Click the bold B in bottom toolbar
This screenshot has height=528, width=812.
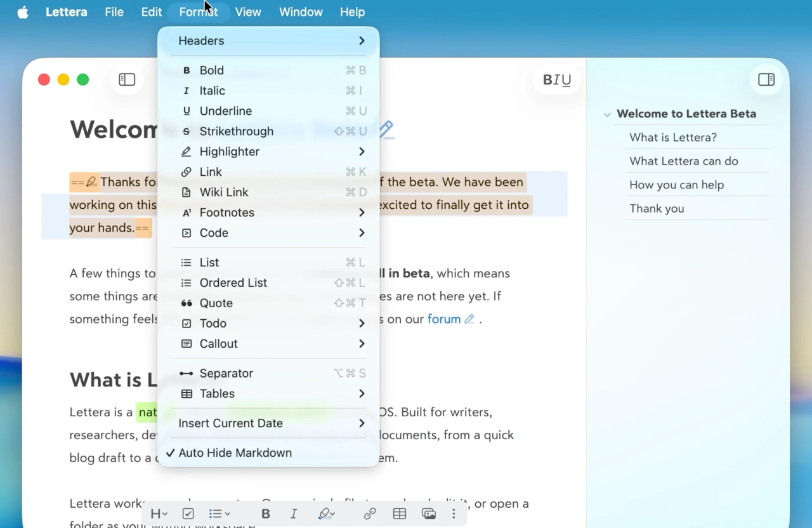[x=266, y=513]
